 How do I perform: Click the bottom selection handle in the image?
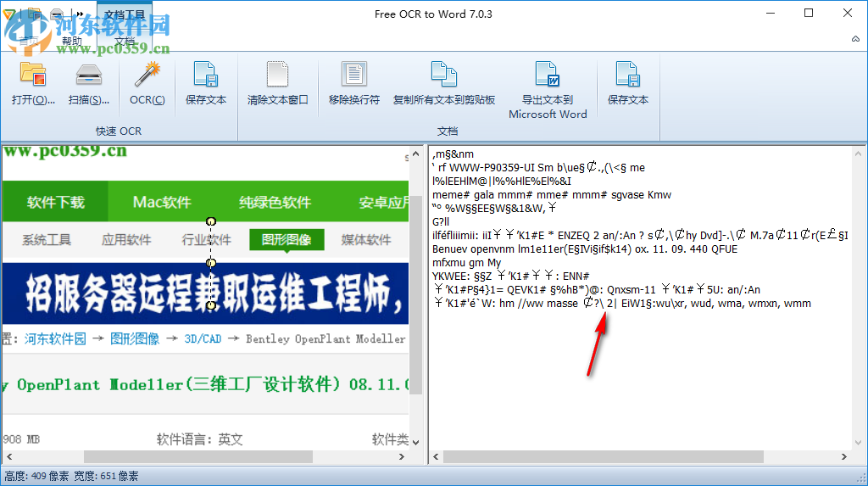(211, 305)
